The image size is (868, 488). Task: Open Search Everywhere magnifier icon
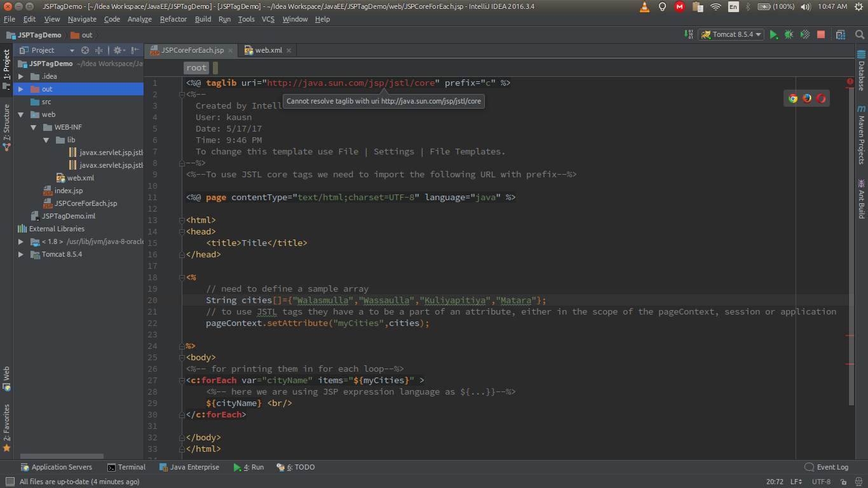tap(860, 35)
